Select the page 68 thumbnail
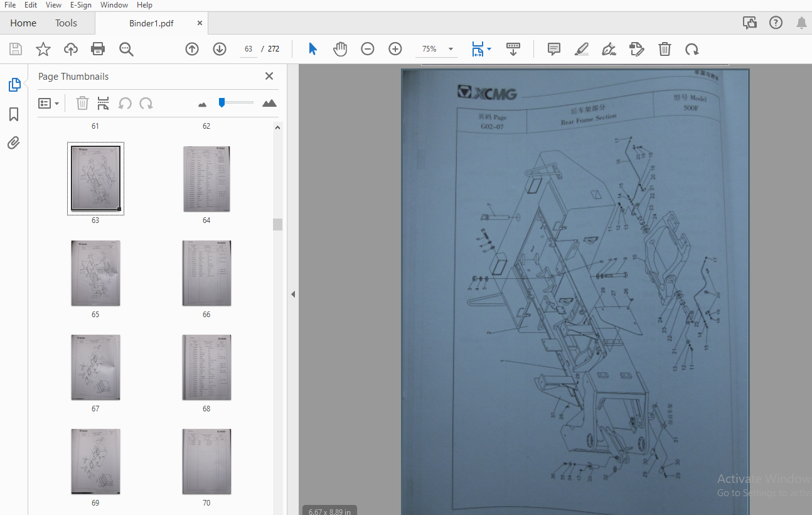 pos(206,367)
